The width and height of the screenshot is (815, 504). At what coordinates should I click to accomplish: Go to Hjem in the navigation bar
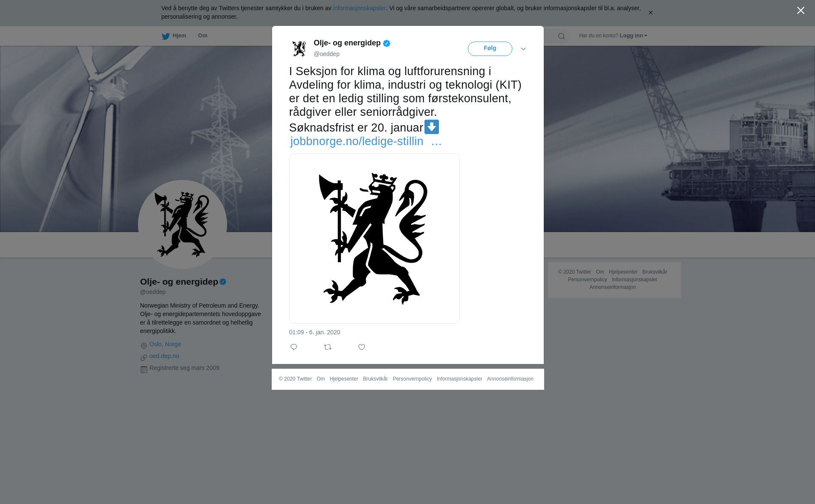179,36
